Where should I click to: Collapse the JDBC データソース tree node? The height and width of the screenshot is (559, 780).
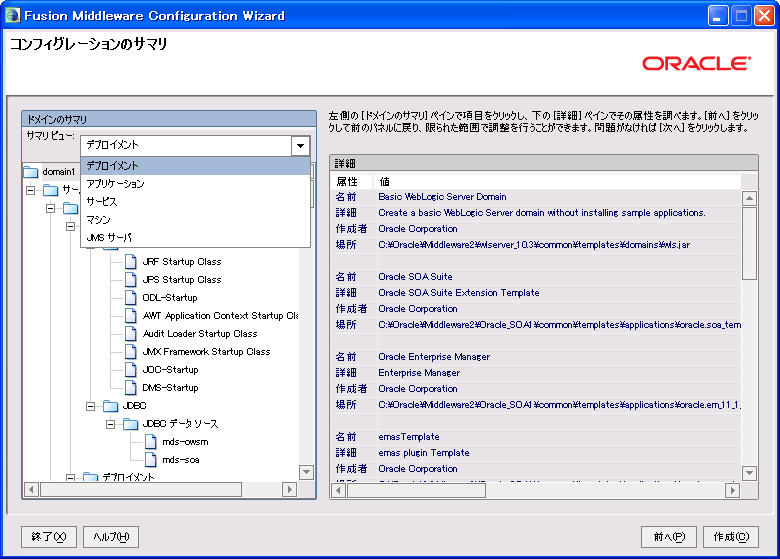pyautogui.click(x=110, y=424)
